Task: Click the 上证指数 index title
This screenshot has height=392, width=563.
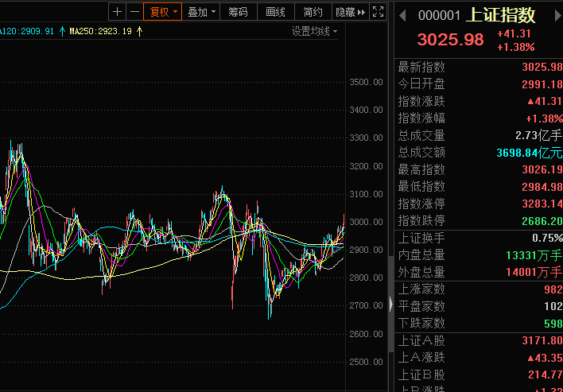Action: [502, 15]
